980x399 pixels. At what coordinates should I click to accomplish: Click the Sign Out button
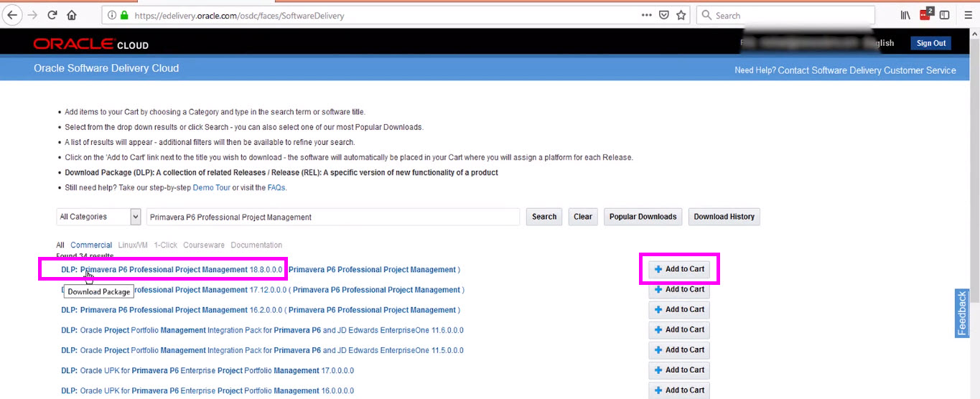(931, 43)
